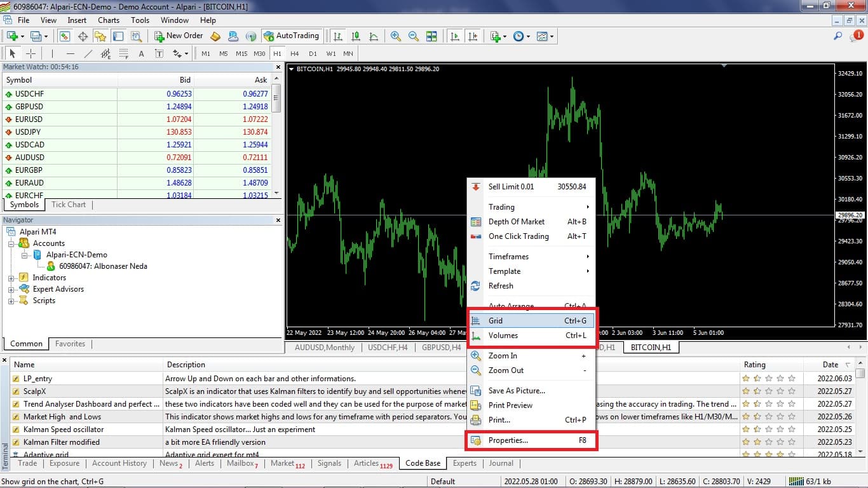Image resolution: width=868 pixels, height=488 pixels.
Task: Toggle the Auto Scroll chart icon
Action: pyautogui.click(x=455, y=36)
